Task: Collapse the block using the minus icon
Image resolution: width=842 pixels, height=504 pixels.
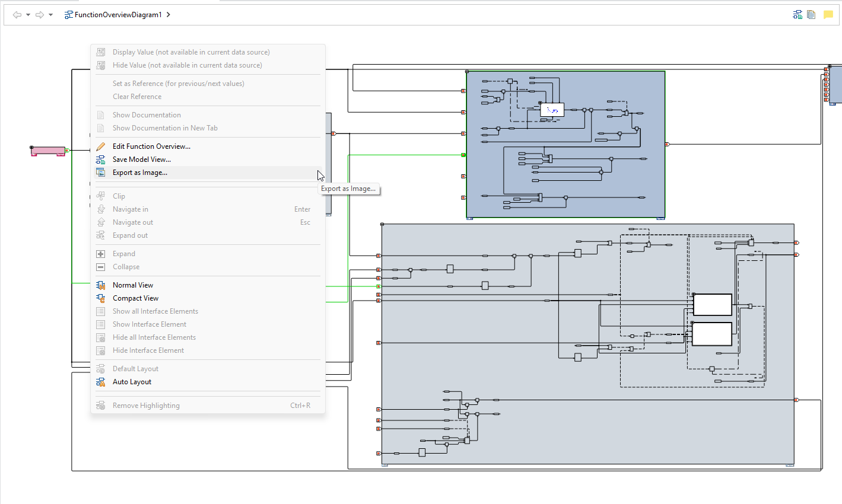Action: point(101,266)
